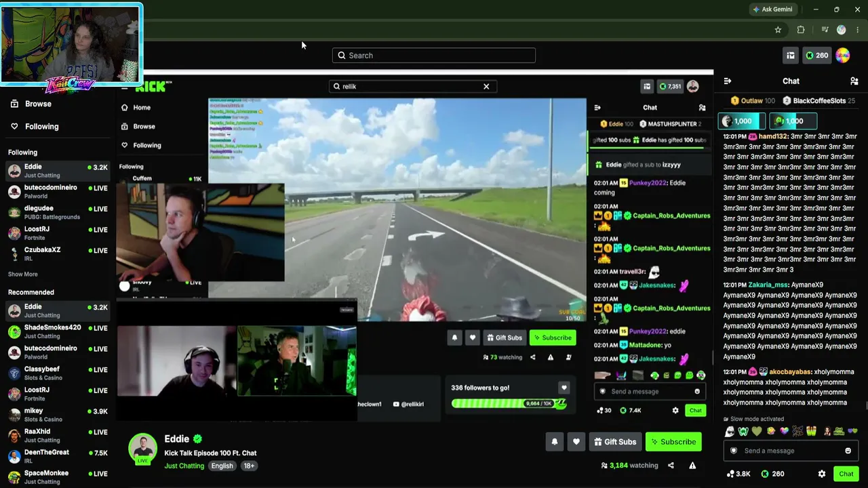Click the Following heart icon in left sidebar

click(x=14, y=126)
